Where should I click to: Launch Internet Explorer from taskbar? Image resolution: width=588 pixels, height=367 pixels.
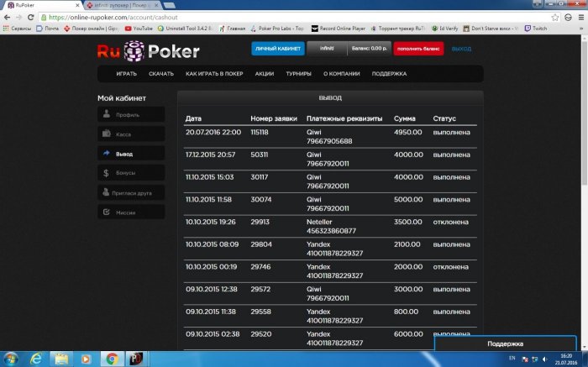pos(36,359)
